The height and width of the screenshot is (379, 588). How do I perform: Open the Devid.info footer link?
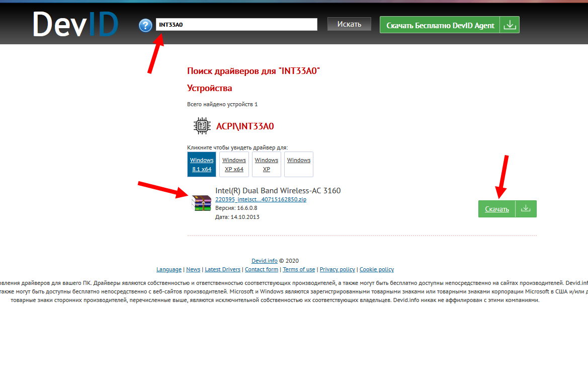click(x=265, y=260)
